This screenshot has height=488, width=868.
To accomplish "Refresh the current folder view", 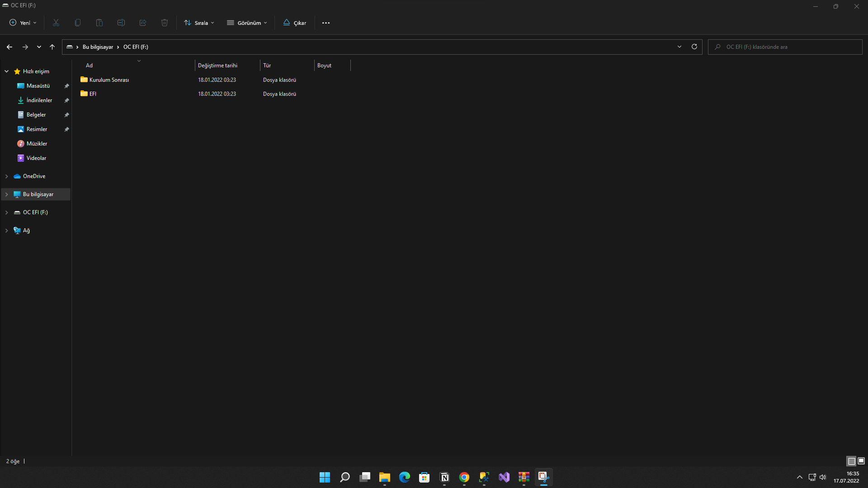I will (x=694, y=47).
